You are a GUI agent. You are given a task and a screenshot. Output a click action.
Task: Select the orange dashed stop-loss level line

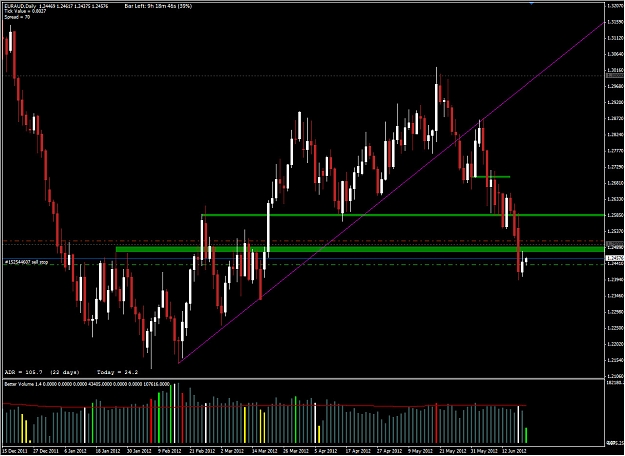303,241
